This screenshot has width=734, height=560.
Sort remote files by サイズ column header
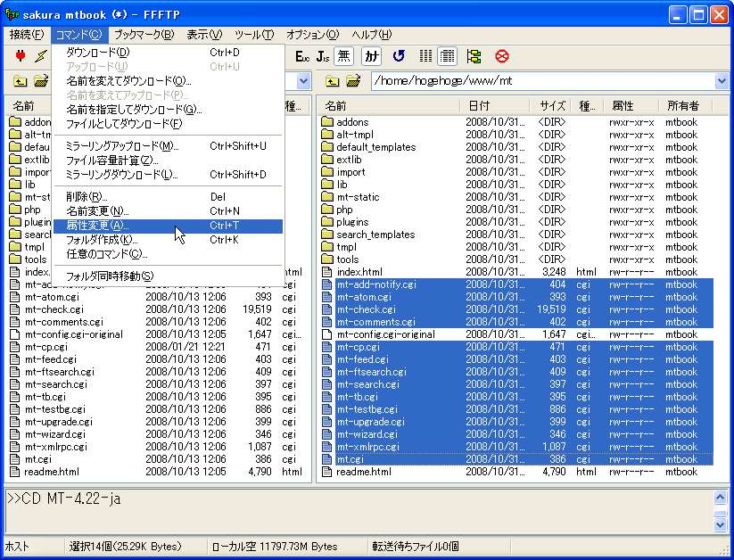(550, 106)
